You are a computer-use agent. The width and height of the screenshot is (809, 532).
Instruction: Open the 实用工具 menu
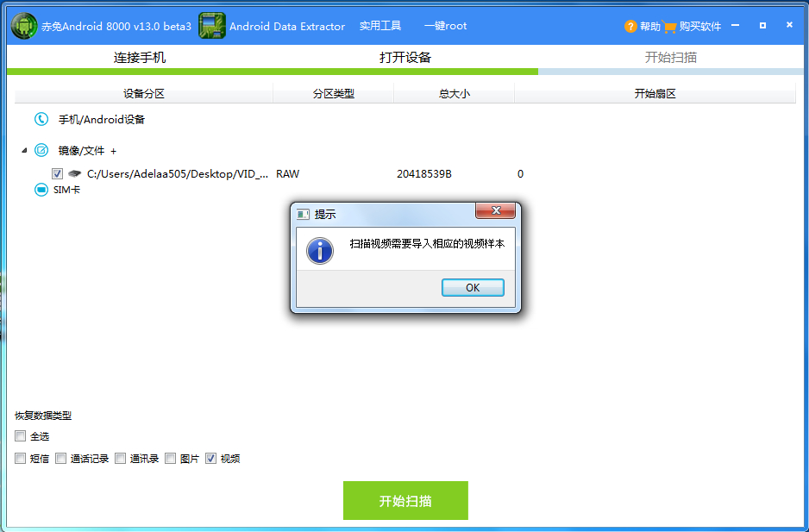tap(380, 26)
